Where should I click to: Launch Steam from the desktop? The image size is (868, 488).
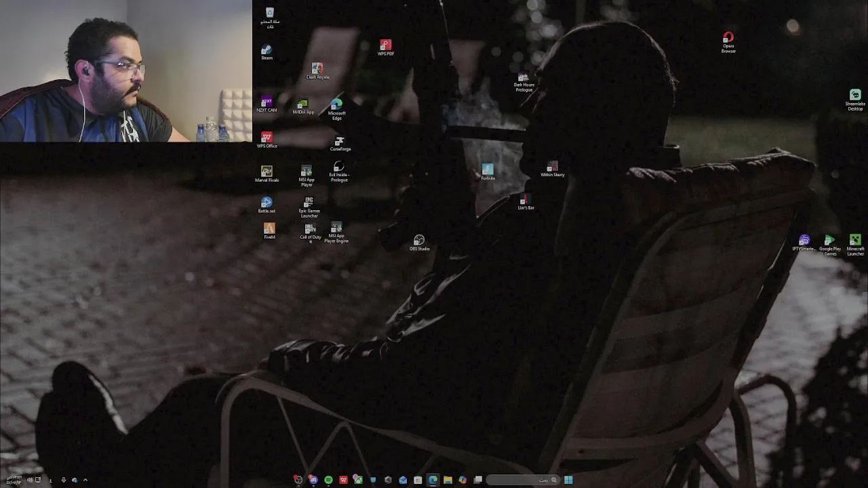click(x=267, y=52)
